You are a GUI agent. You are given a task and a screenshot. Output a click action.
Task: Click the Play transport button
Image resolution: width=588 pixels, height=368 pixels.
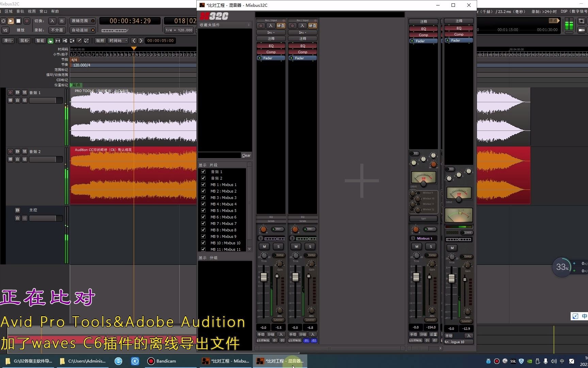tap(11, 21)
